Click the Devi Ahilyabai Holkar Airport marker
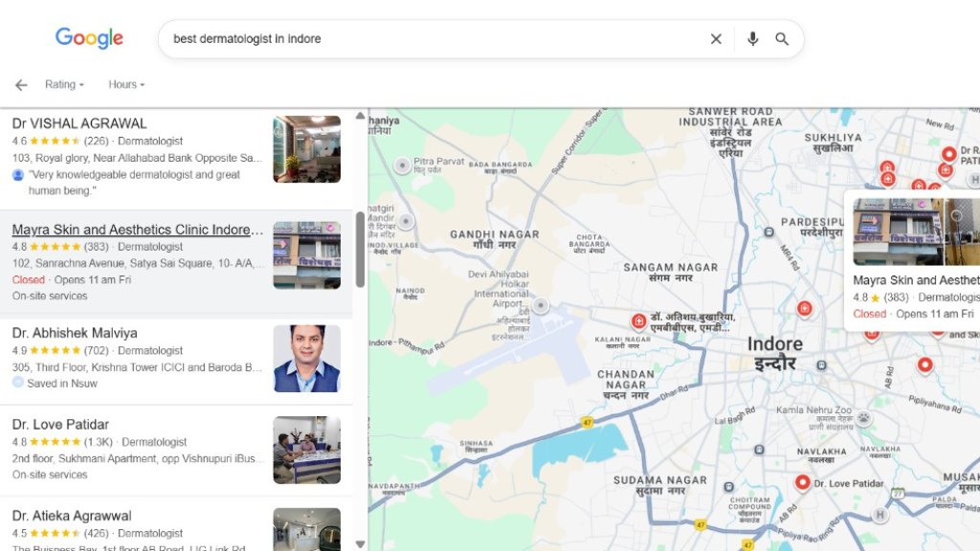Viewport: 980px width, 551px height. pos(541,306)
